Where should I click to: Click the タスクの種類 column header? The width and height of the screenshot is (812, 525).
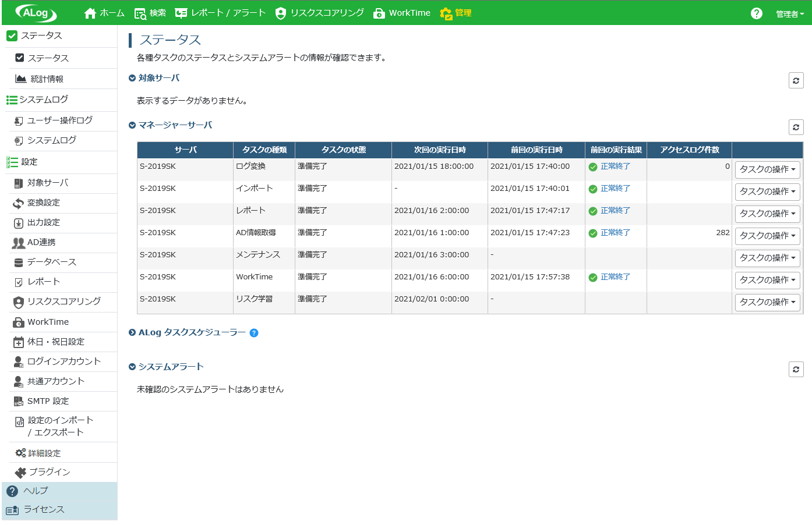[264, 150]
